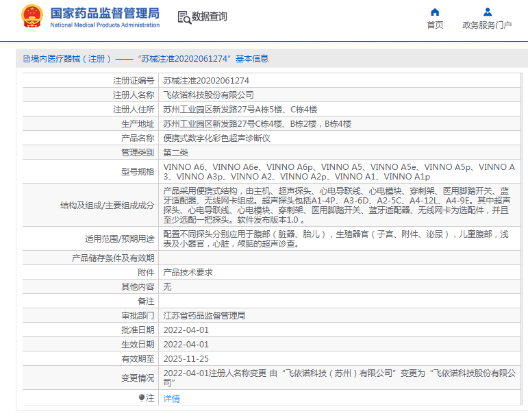This screenshot has width=528, height=420.
Task: Click National Medical Products Administration English subtitle
Action: (x=105, y=25)
